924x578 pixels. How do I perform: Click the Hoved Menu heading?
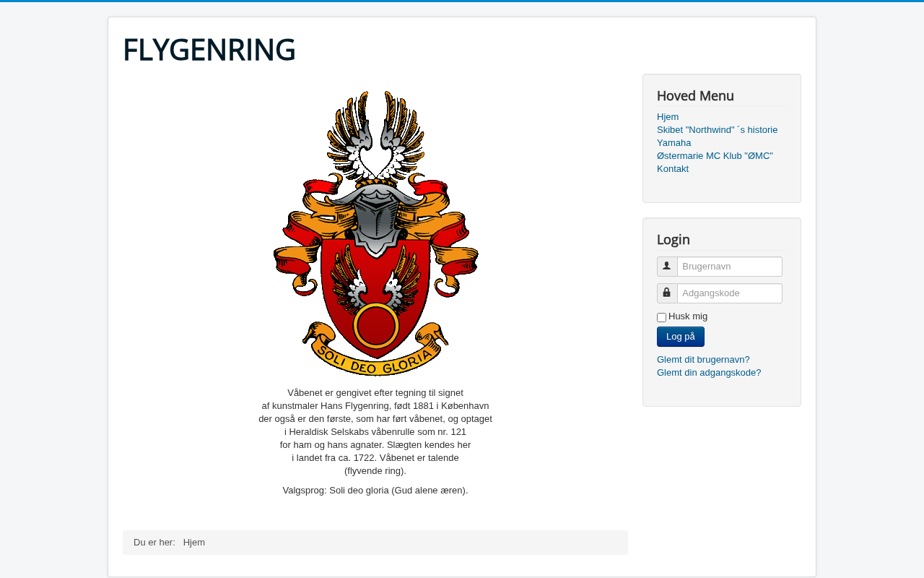695,96
